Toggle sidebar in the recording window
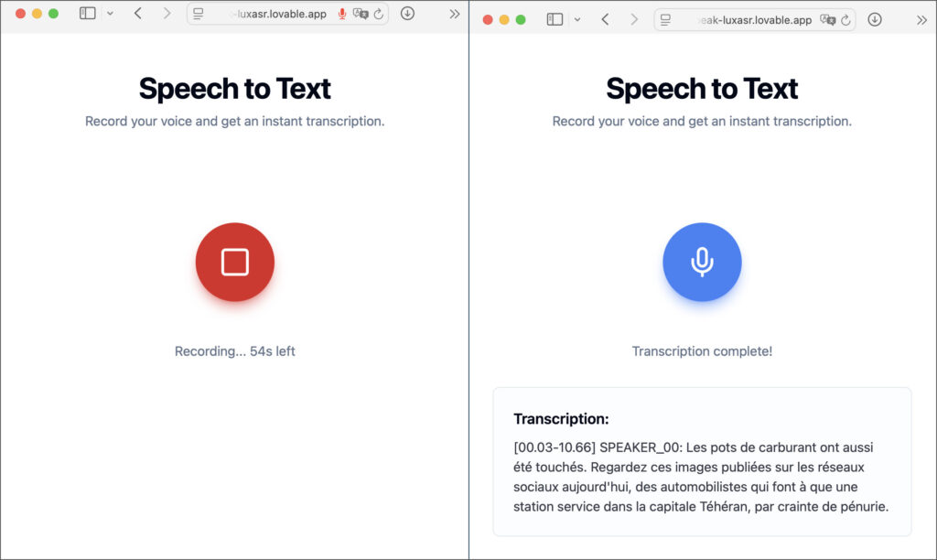Screen dimensions: 937x560 (88, 14)
